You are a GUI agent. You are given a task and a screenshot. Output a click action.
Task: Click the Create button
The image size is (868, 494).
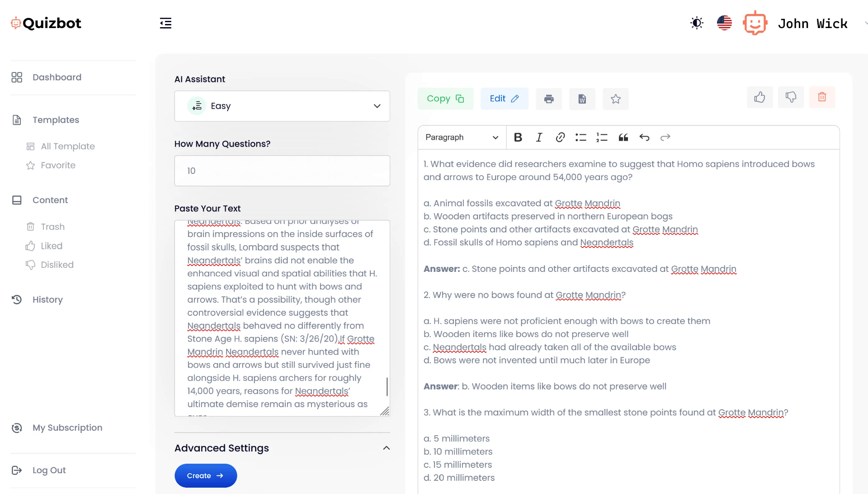coord(205,475)
